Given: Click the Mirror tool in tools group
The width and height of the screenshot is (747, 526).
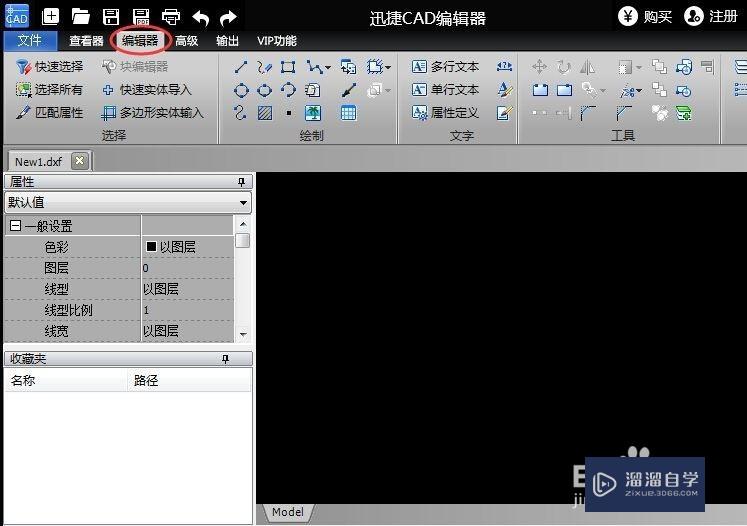Looking at the screenshot, I should pyautogui.click(x=587, y=67).
